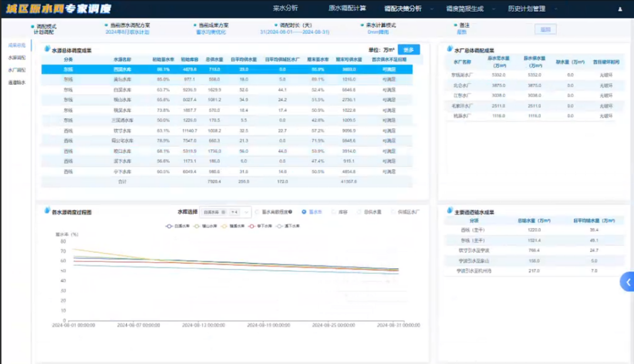The width and height of the screenshot is (634, 364).
Task: Click the blue side panel expand arrow
Action: pos(628,282)
